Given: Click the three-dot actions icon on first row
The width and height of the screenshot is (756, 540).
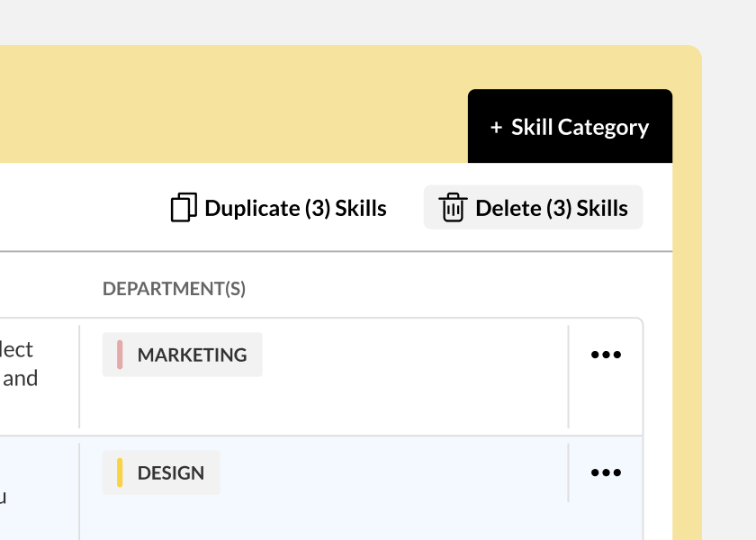Looking at the screenshot, I should [x=606, y=354].
